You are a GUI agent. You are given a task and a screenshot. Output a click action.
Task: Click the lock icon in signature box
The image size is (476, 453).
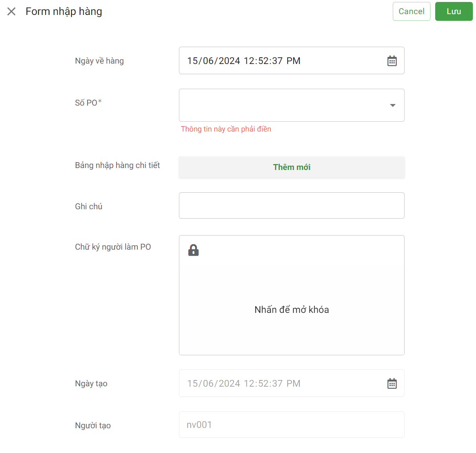click(x=193, y=250)
